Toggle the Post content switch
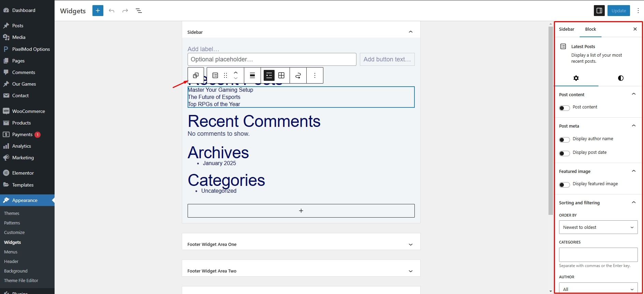Image resolution: width=644 pixels, height=294 pixels. [x=565, y=108]
